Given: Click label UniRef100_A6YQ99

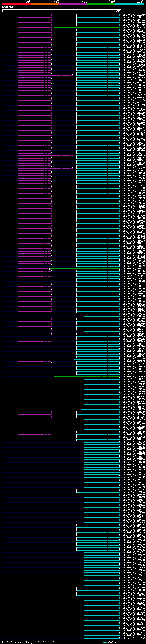Looking at the screenshot, I should tap(134, 359).
